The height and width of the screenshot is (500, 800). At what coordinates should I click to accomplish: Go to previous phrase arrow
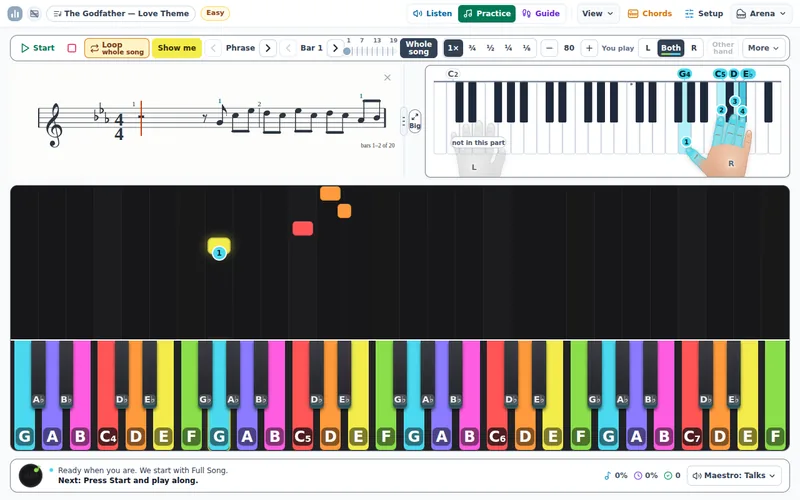[x=213, y=48]
